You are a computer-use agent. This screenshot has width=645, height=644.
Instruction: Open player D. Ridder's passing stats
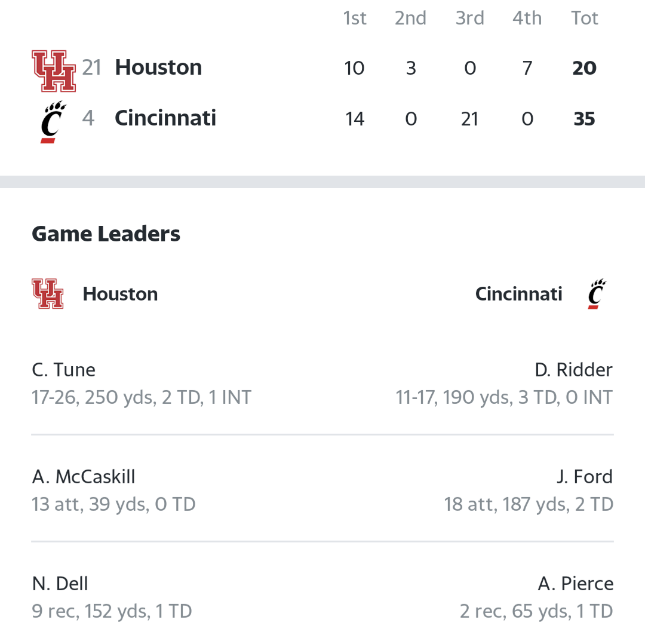pos(504,384)
